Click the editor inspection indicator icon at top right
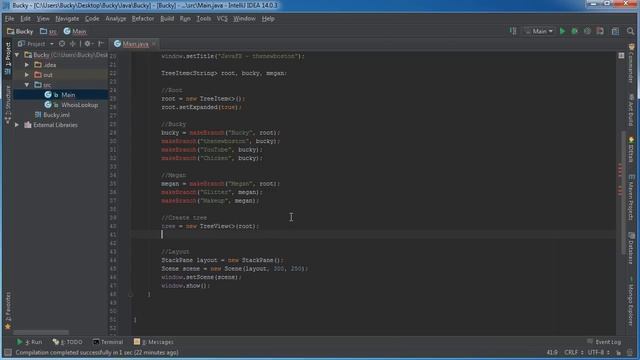Viewport: 640px width, 360px height. 621,56
